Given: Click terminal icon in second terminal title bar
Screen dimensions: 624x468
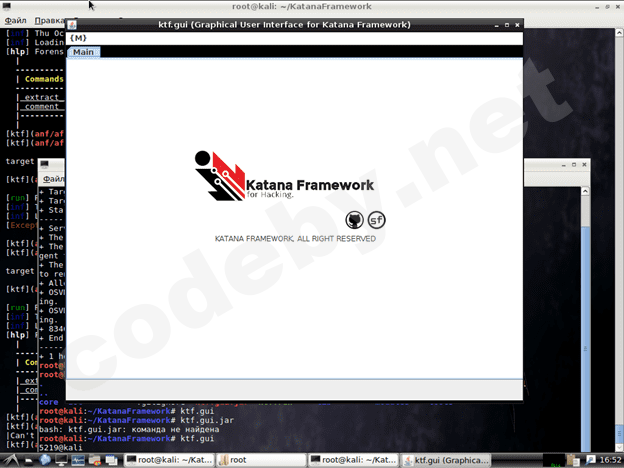Looking at the screenshot, I should [x=45, y=164].
